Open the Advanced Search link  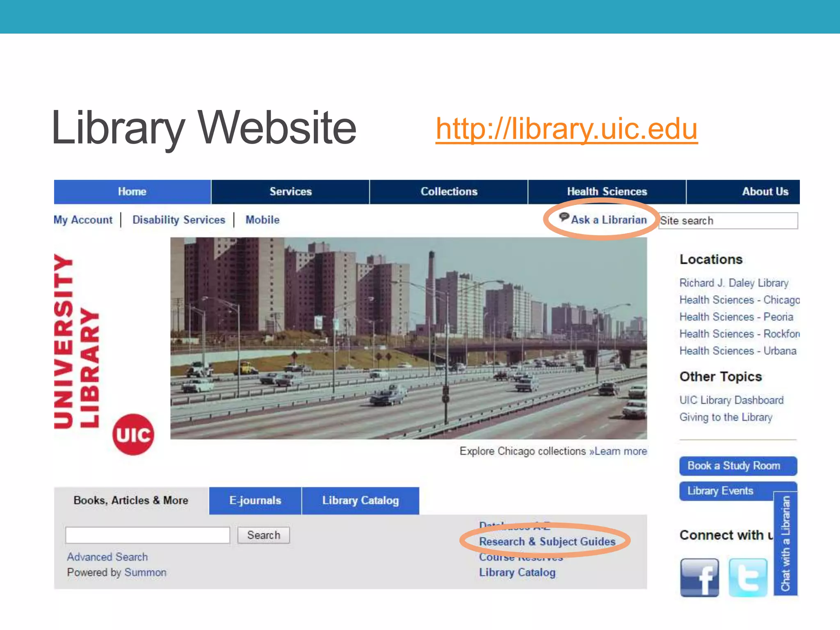pos(107,557)
